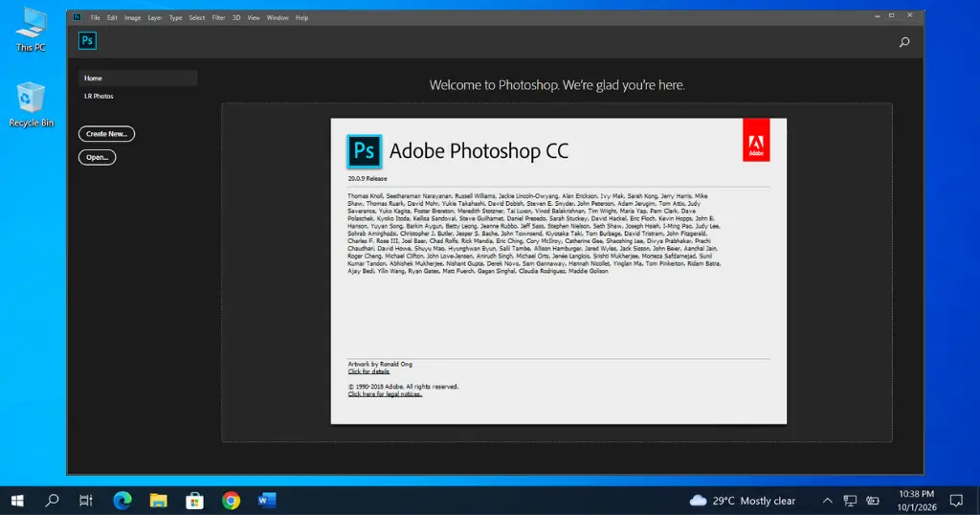This screenshot has height=515, width=980.
Task: Open the Help menu
Action: [301, 17]
